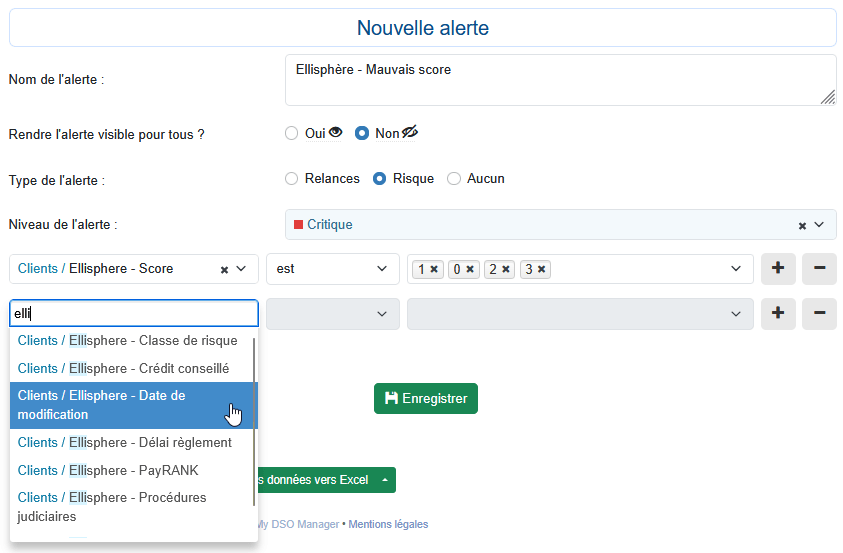This screenshot has height=553, width=843.
Task: Select Ellisphere - Classe de risque option
Action: (x=131, y=341)
